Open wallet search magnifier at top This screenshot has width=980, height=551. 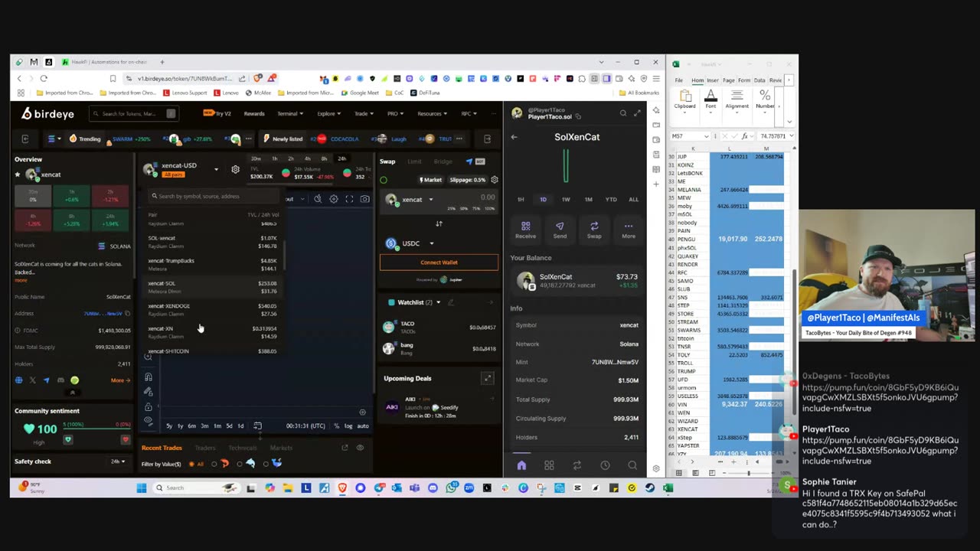[x=622, y=113]
